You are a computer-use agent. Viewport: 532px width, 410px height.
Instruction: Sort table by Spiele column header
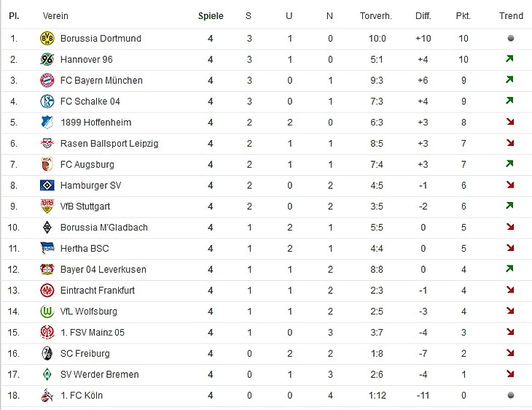coord(211,16)
